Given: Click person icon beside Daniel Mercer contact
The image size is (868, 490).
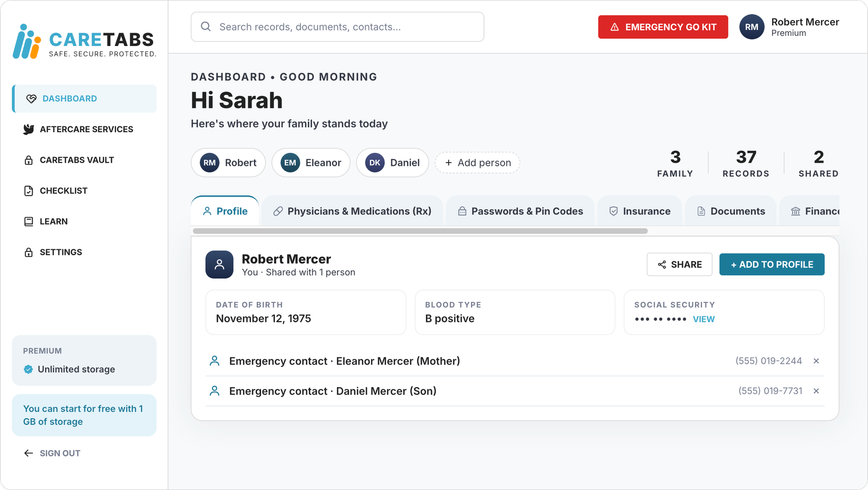Looking at the screenshot, I should [215, 391].
